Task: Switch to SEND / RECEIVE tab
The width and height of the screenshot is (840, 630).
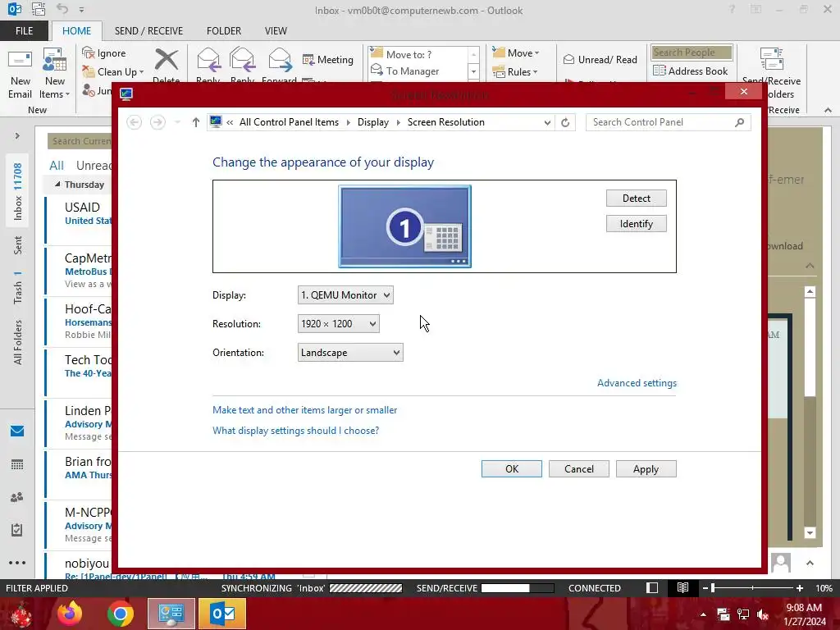Action: 148,31
